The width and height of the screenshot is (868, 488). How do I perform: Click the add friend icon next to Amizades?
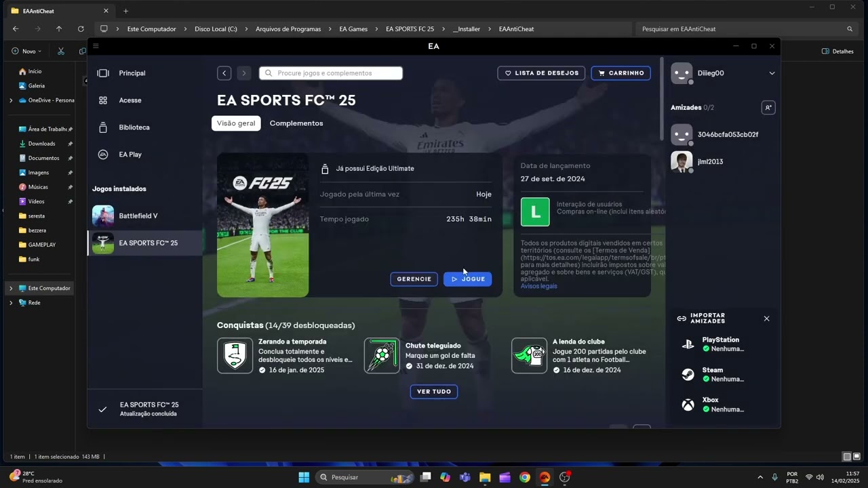coord(768,108)
